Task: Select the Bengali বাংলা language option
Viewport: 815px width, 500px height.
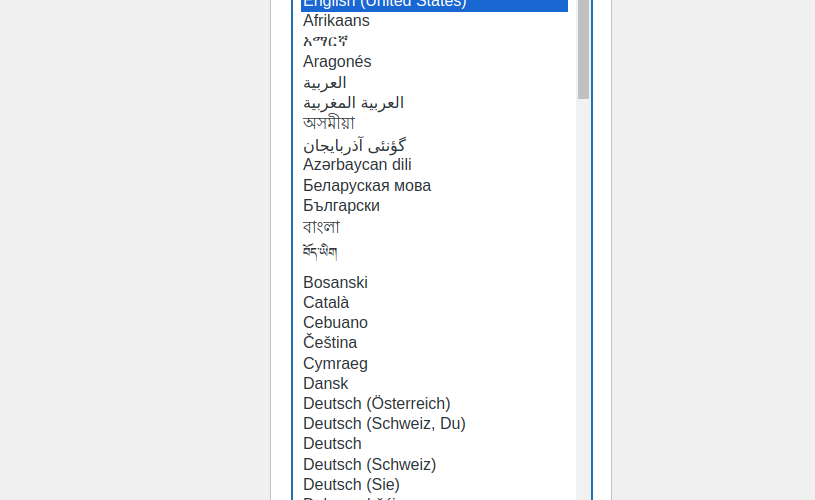Action: [321, 227]
